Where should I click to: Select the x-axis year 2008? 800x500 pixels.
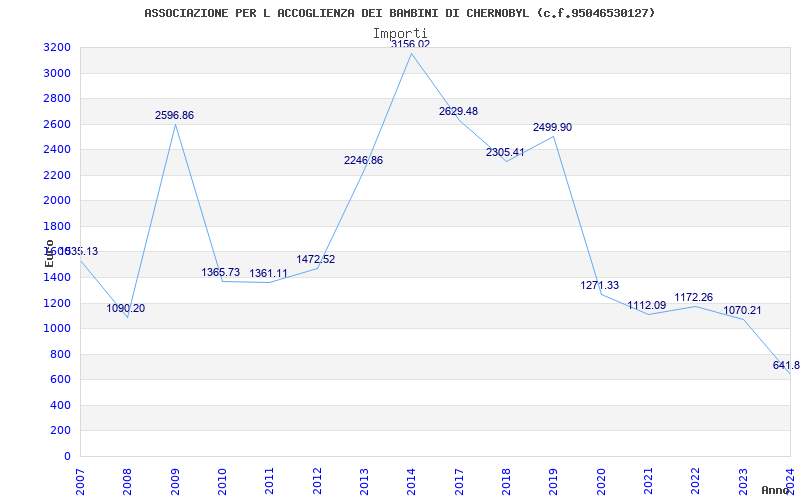pos(128,482)
